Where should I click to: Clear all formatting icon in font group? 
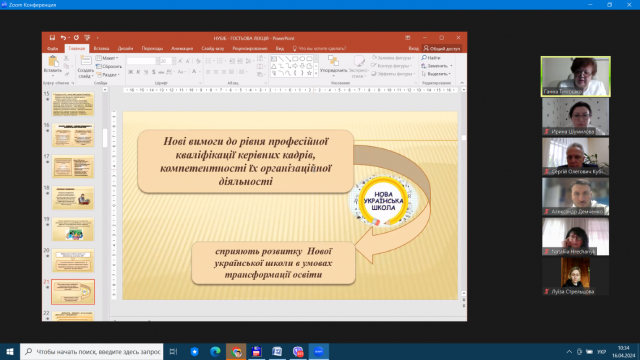198,61
